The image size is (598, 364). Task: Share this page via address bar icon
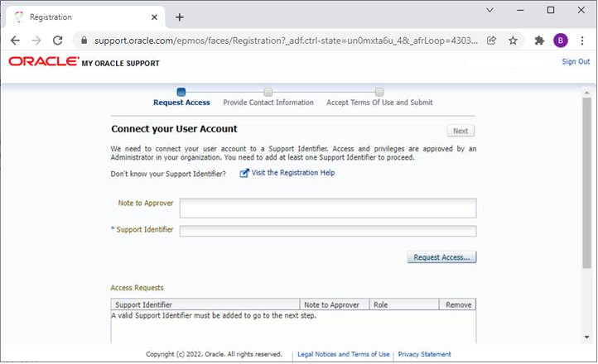(492, 41)
